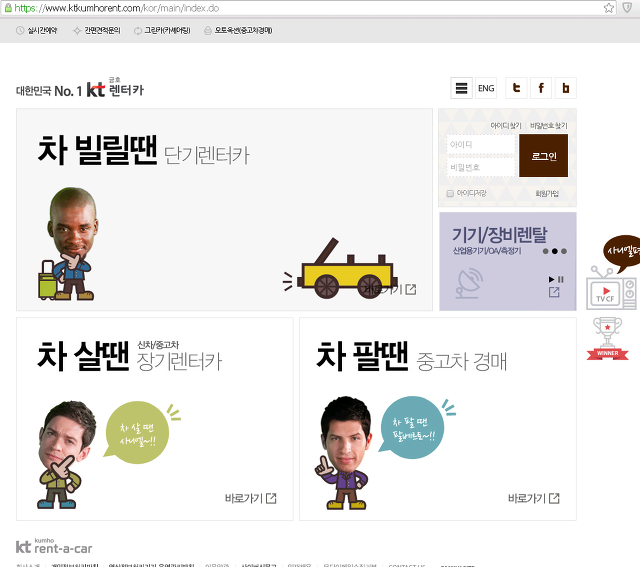Click 바로가기 in 차 빌릴땐 panel
Image resolution: width=640 pixels, height=567 pixels.
click(x=390, y=289)
